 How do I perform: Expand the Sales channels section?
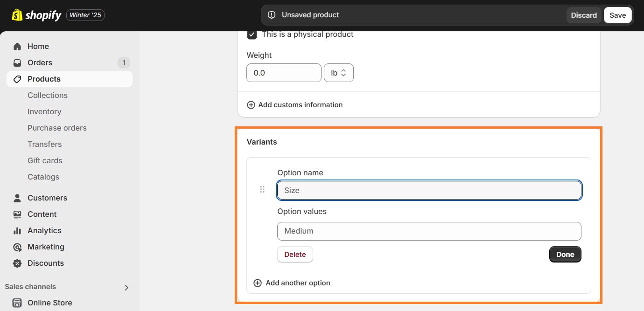[126, 287]
